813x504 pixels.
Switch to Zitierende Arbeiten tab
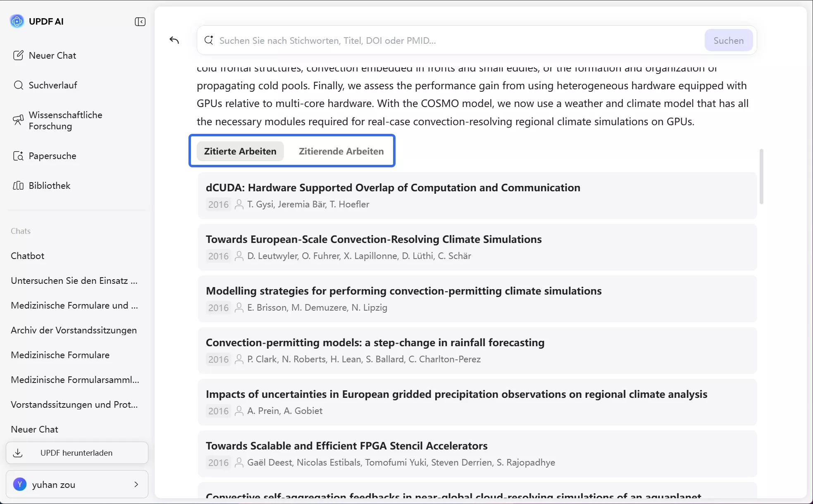341,151
